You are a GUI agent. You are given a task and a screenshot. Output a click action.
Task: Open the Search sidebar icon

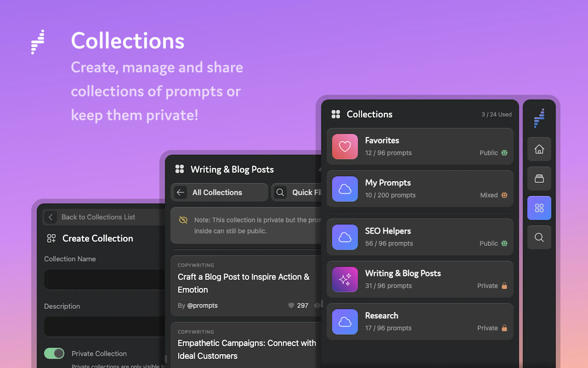pos(539,237)
